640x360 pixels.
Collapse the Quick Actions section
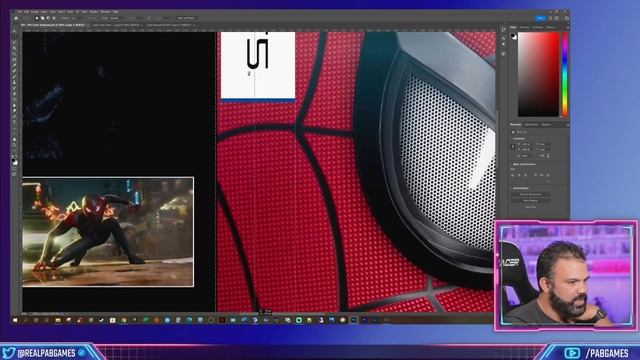pyautogui.click(x=520, y=188)
